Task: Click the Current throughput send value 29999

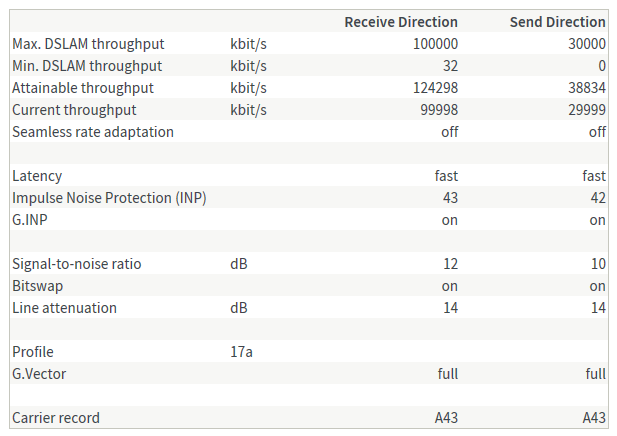Action: (586, 110)
